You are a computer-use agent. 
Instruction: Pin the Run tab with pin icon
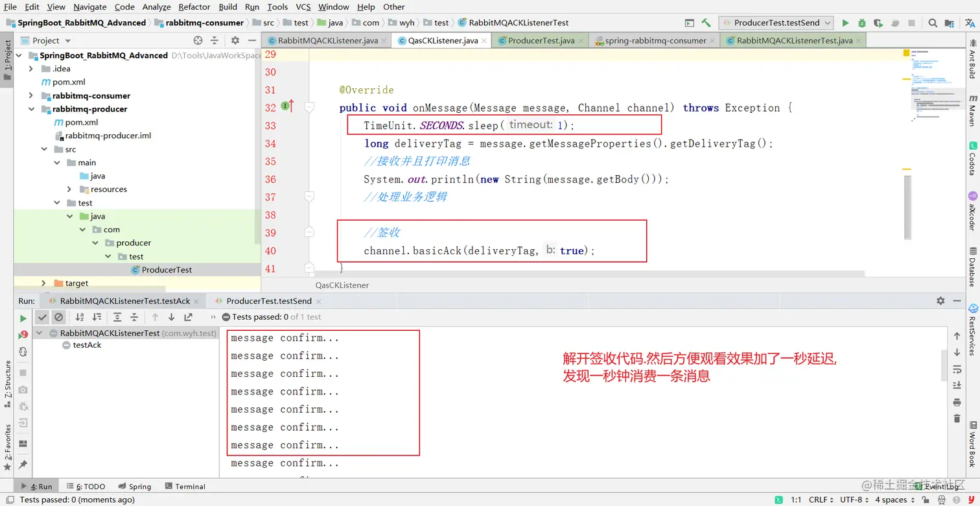click(x=23, y=464)
